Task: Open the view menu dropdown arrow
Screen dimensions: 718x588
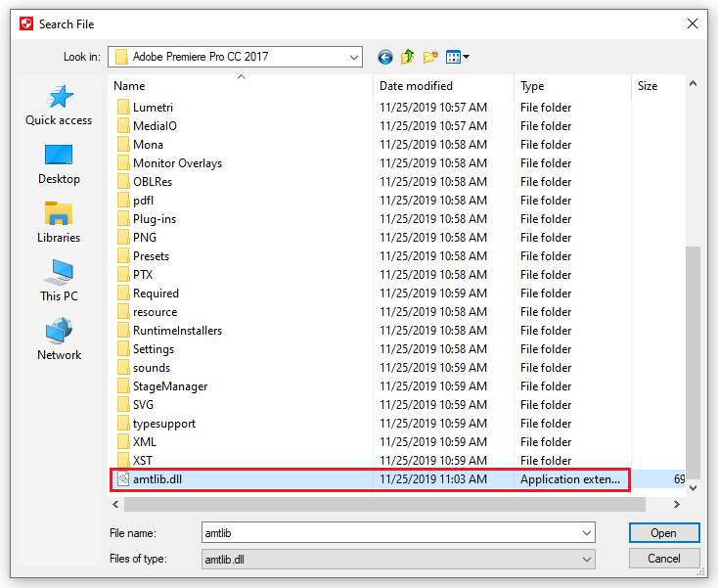Action: [x=467, y=58]
